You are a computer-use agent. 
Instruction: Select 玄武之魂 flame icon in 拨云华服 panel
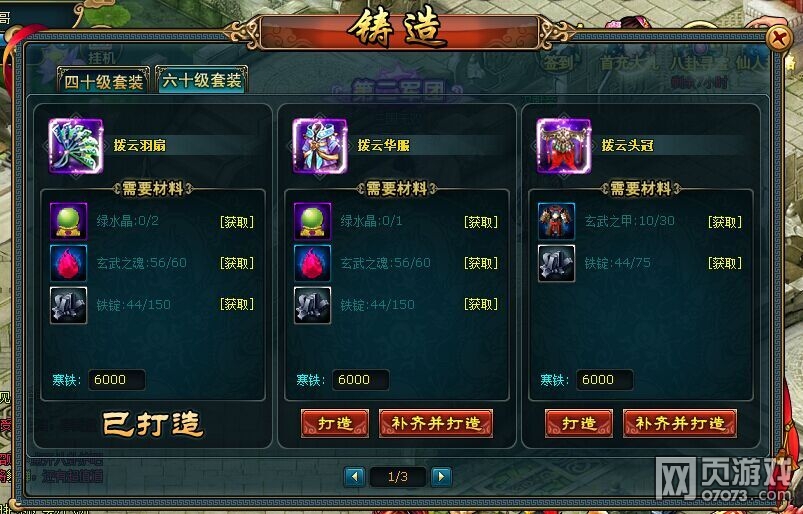[312, 263]
